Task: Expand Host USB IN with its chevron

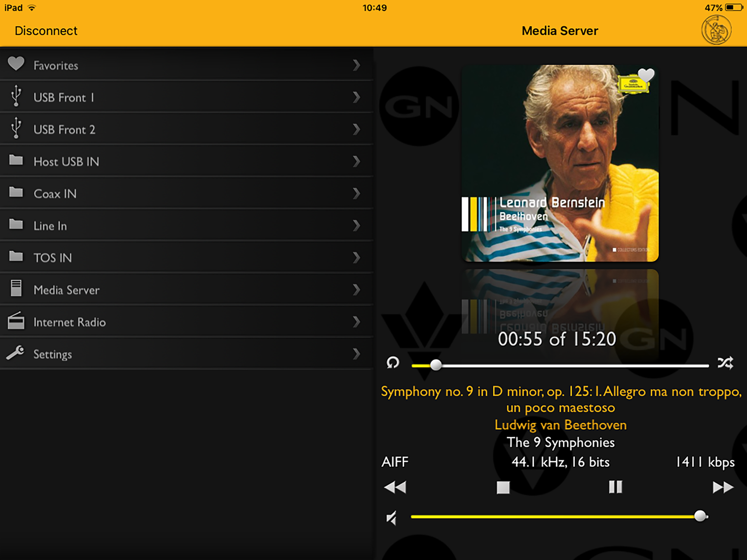Action: [x=356, y=161]
